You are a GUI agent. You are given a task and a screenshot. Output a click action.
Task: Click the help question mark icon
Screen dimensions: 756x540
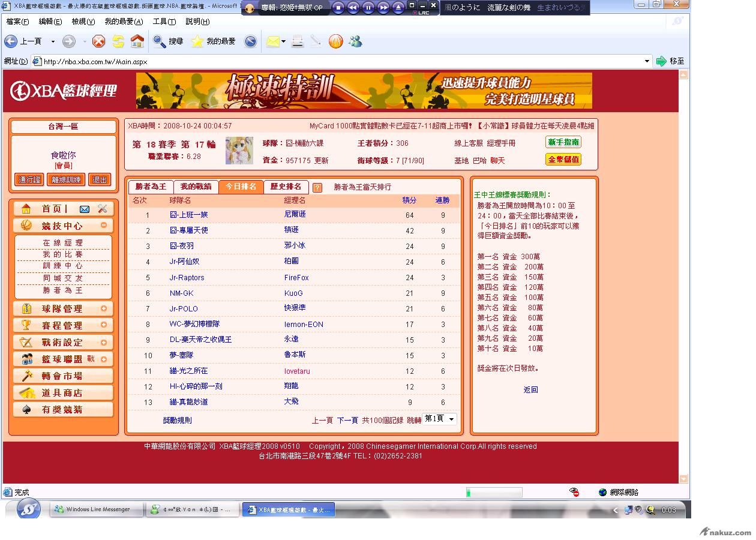point(317,187)
